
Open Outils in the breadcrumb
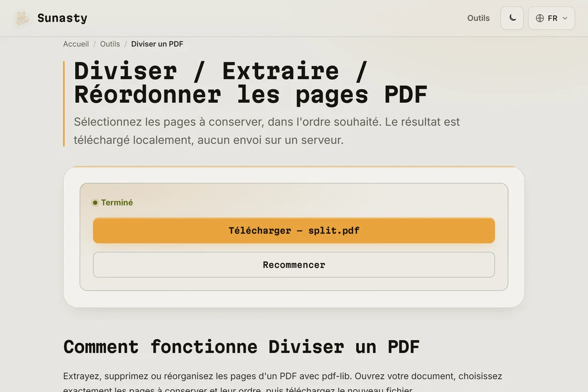coord(110,44)
